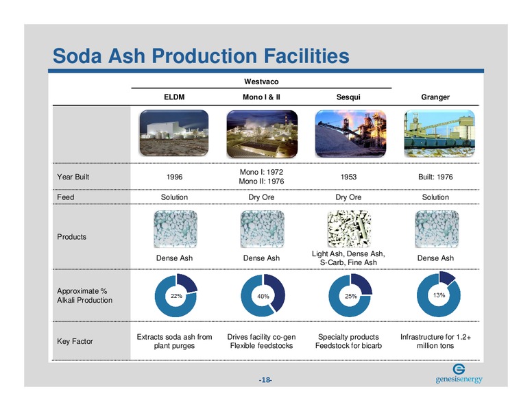Click the 'Mono II: 1976' text
The height and width of the screenshot is (411, 532).
point(261,181)
